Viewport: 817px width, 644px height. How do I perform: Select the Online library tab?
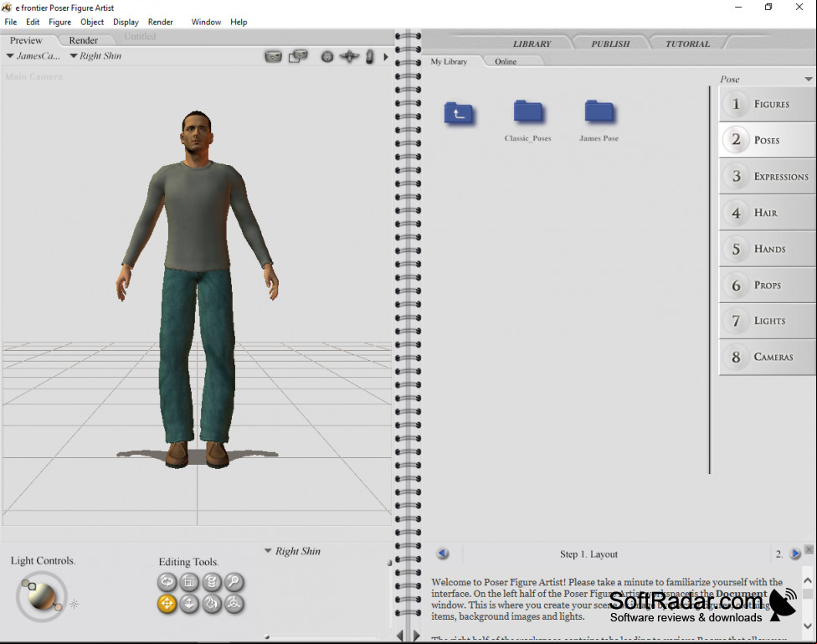pos(506,61)
